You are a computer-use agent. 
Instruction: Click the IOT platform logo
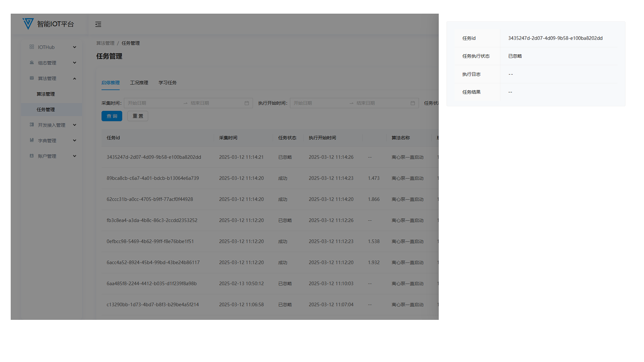[28, 24]
